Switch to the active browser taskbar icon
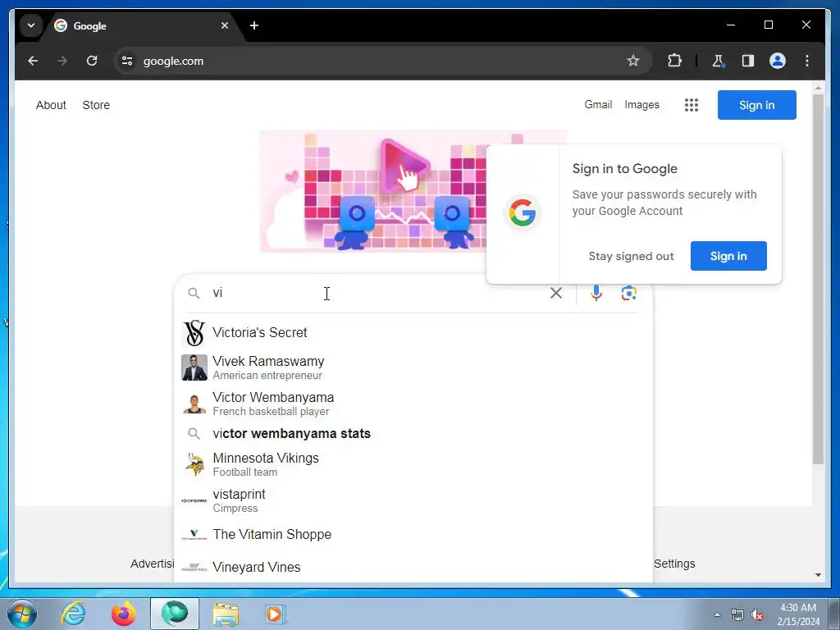This screenshot has width=840, height=630. tap(175, 614)
